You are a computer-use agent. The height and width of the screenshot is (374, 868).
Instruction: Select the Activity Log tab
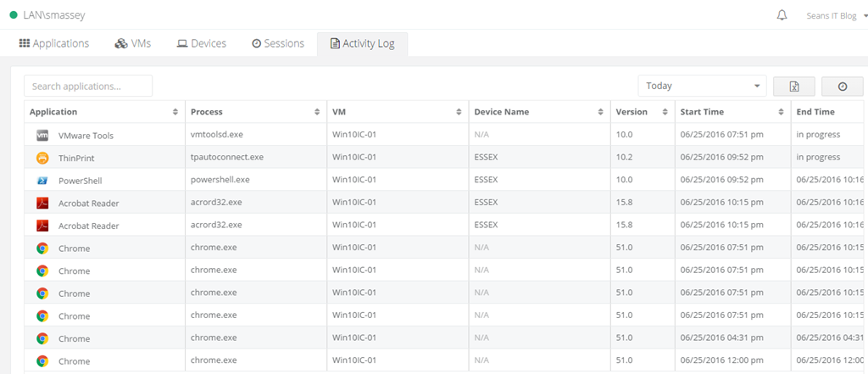tap(362, 44)
